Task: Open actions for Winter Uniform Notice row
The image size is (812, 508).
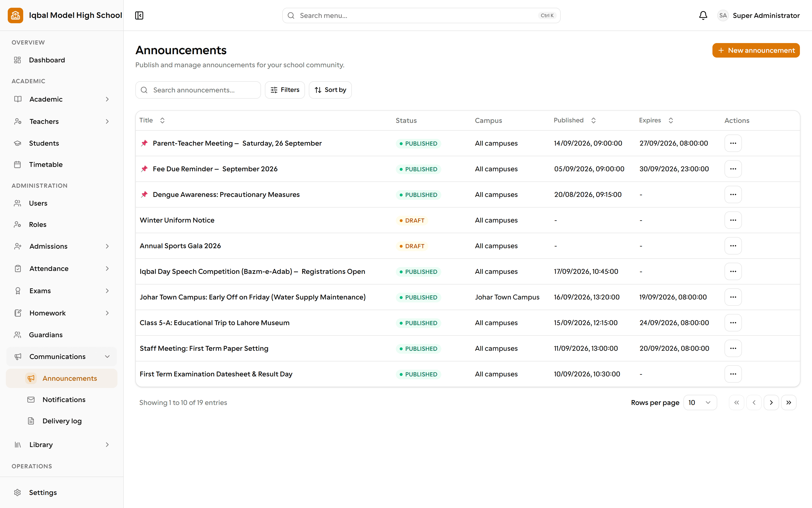Action: [x=733, y=220]
